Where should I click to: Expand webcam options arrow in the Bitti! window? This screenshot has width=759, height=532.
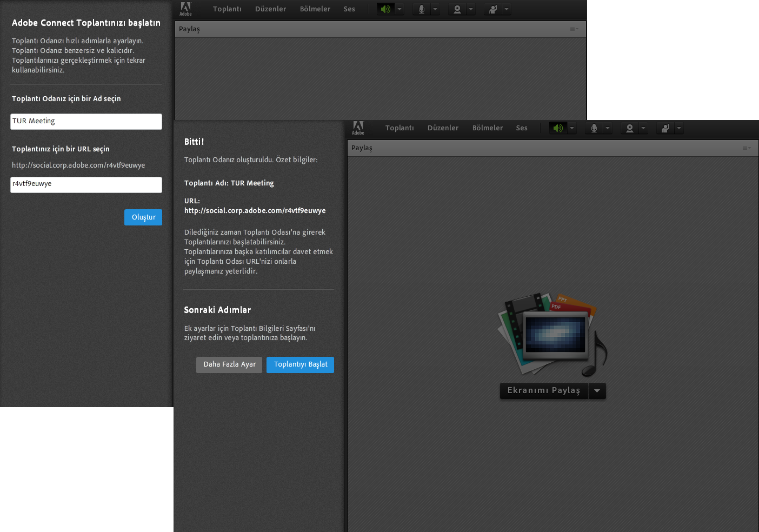click(643, 128)
